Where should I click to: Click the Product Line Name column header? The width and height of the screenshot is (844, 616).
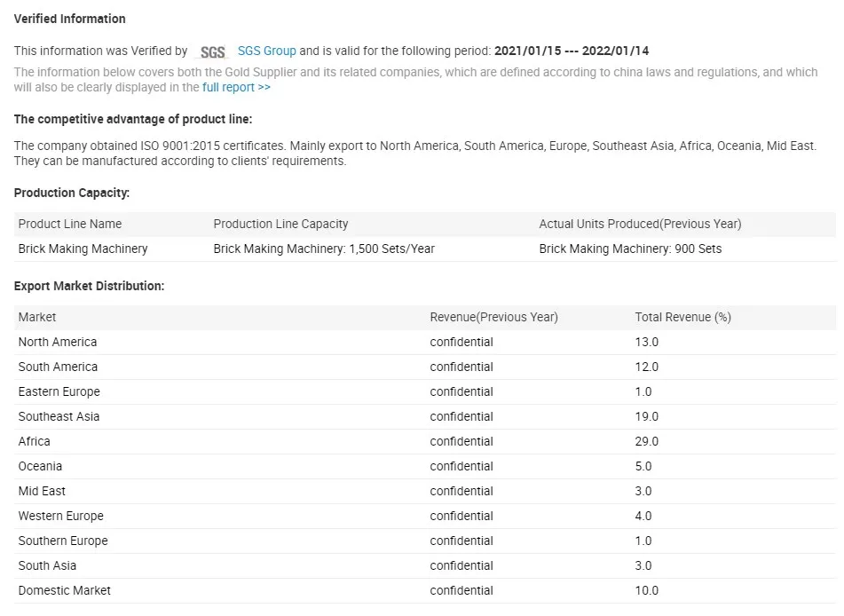pos(70,224)
